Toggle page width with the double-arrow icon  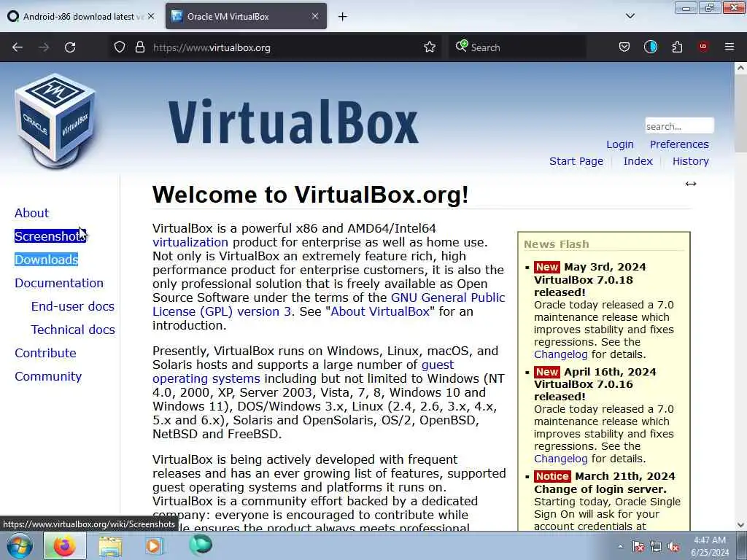click(691, 184)
